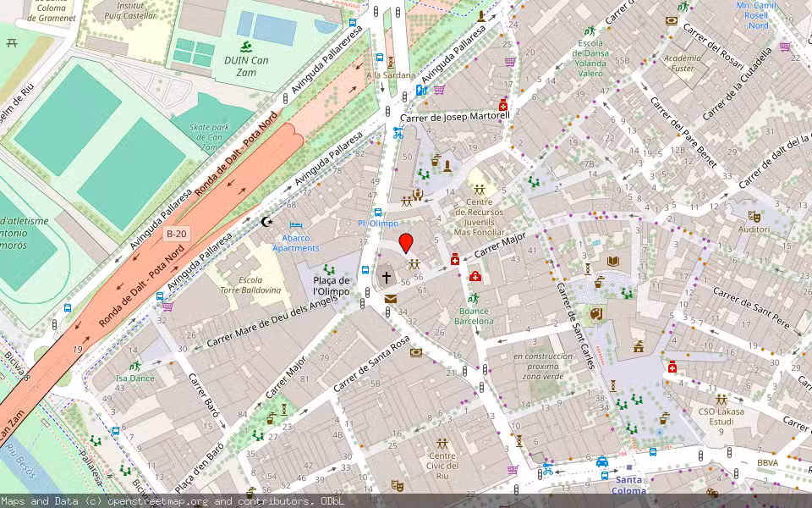Click the pharmacy icon beside Carrer Major label
Image resolution: width=812 pixels, height=508 pixels.
[x=455, y=259]
